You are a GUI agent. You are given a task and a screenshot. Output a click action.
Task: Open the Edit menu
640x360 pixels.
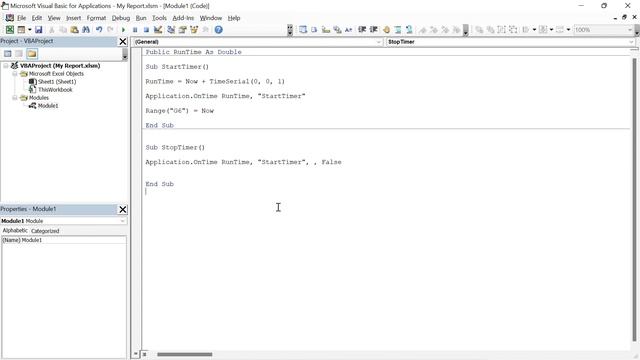click(37, 18)
